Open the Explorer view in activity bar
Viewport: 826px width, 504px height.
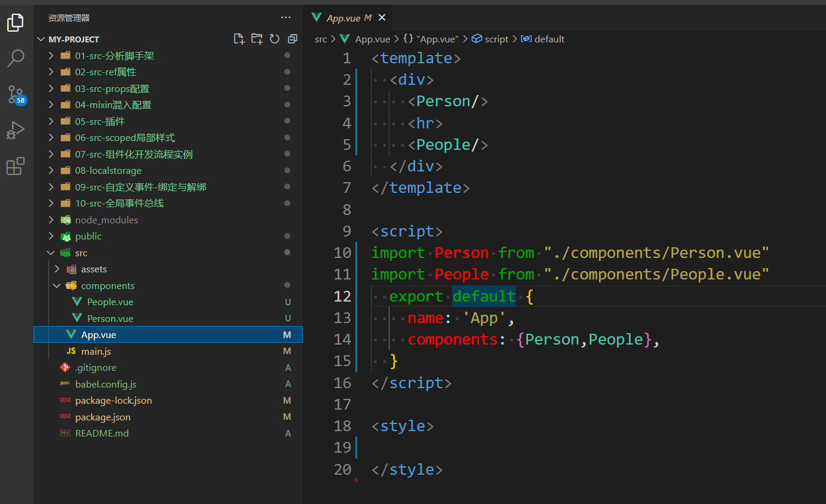pos(15,23)
